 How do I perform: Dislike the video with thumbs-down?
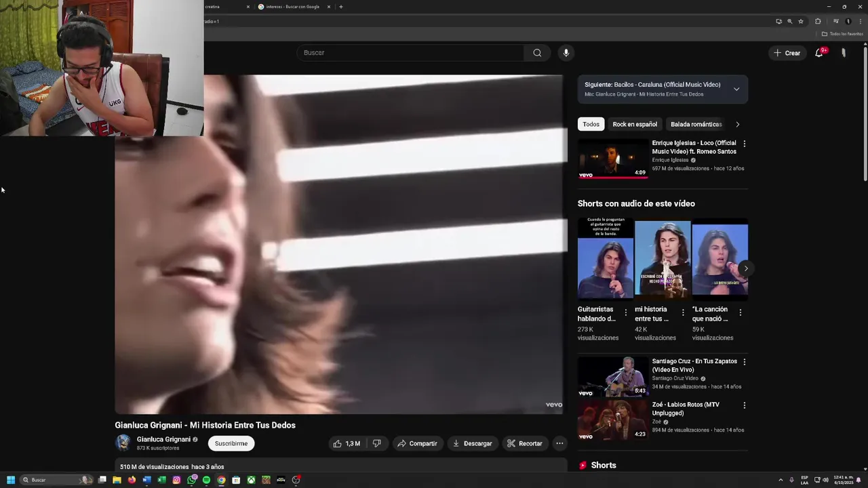(377, 443)
